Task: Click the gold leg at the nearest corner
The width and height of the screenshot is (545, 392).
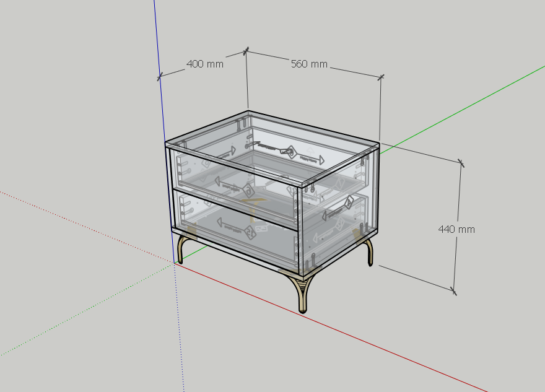Action: click(302, 295)
